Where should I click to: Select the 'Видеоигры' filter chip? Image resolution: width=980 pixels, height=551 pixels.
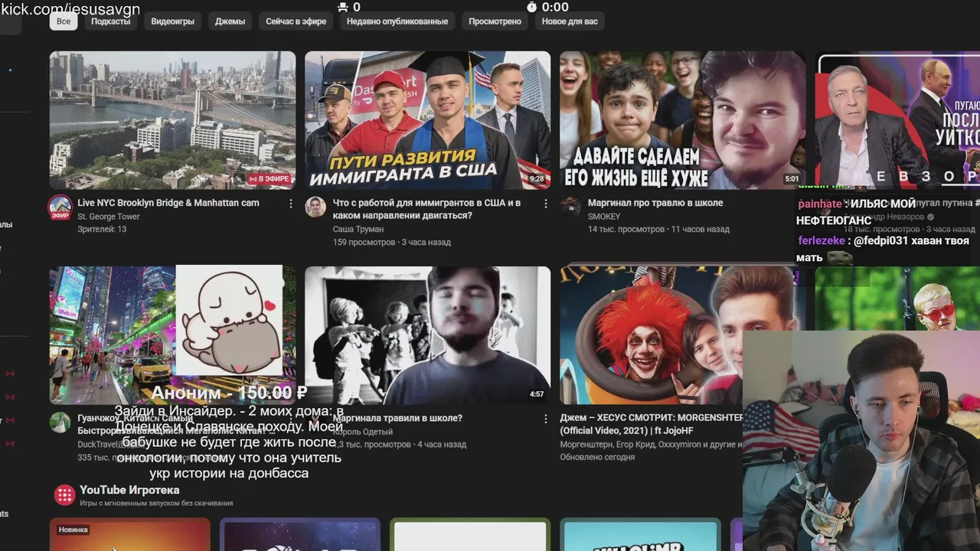click(x=172, y=21)
